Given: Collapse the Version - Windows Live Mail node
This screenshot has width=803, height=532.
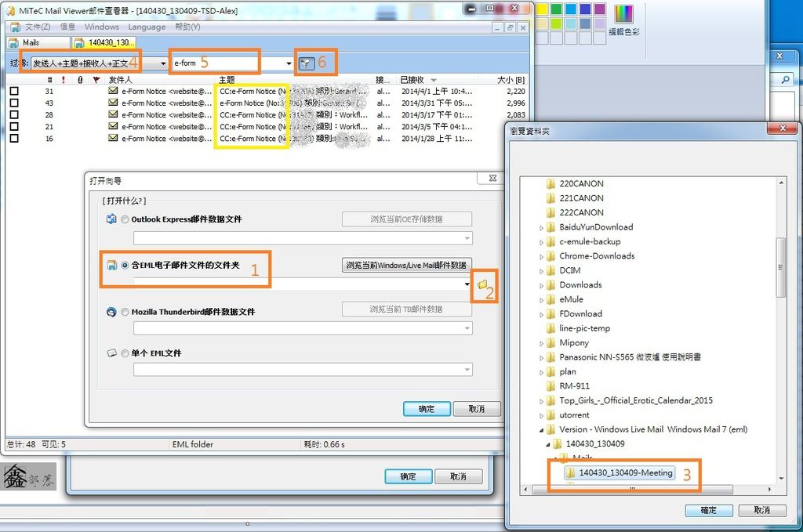Looking at the screenshot, I should pyautogui.click(x=541, y=429).
